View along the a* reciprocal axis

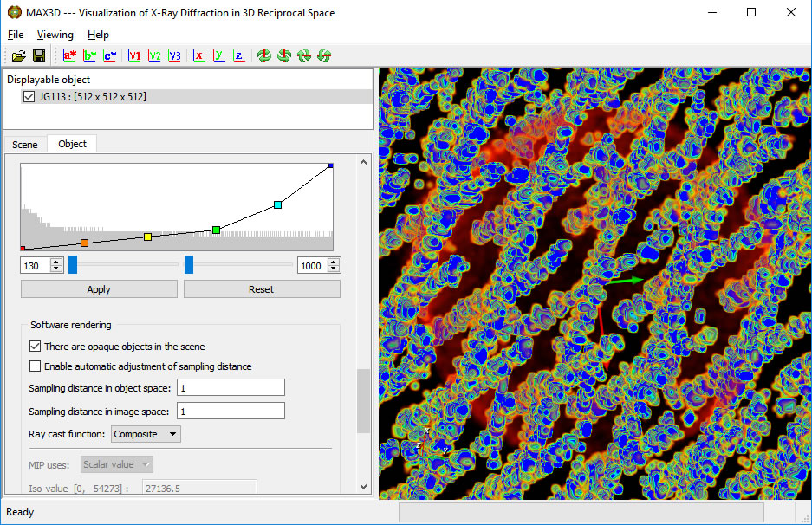pyautogui.click(x=69, y=55)
